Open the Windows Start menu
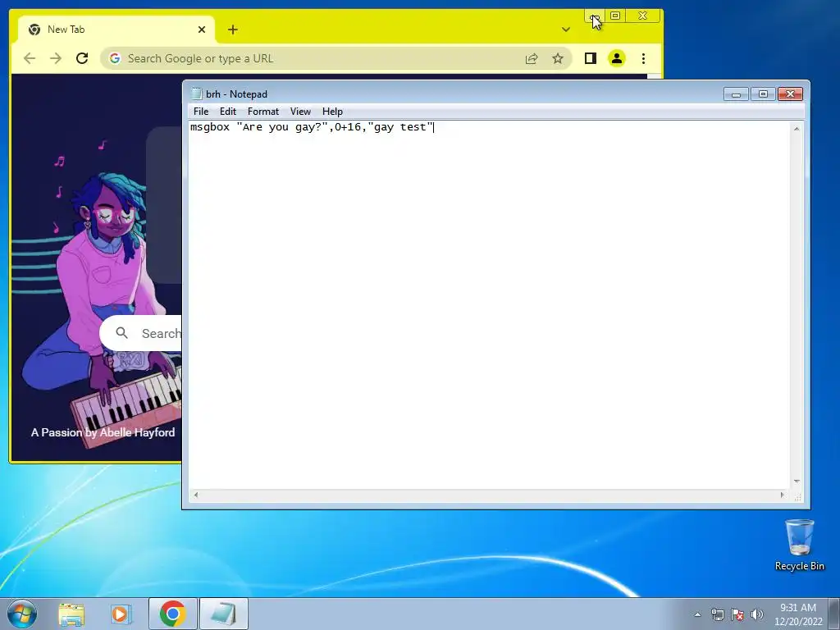This screenshot has height=630, width=840. coord(22,614)
